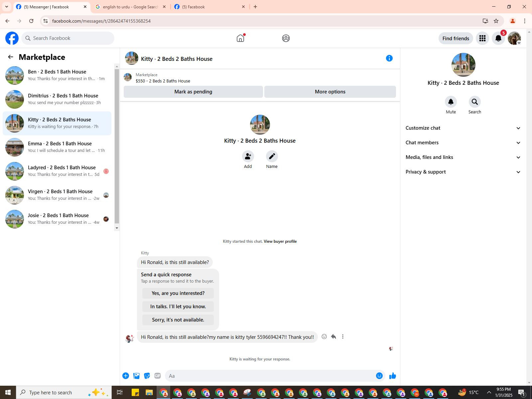This screenshot has width=532, height=399.
Task: React to Kitty's message with emoji icon
Action: [324, 336]
